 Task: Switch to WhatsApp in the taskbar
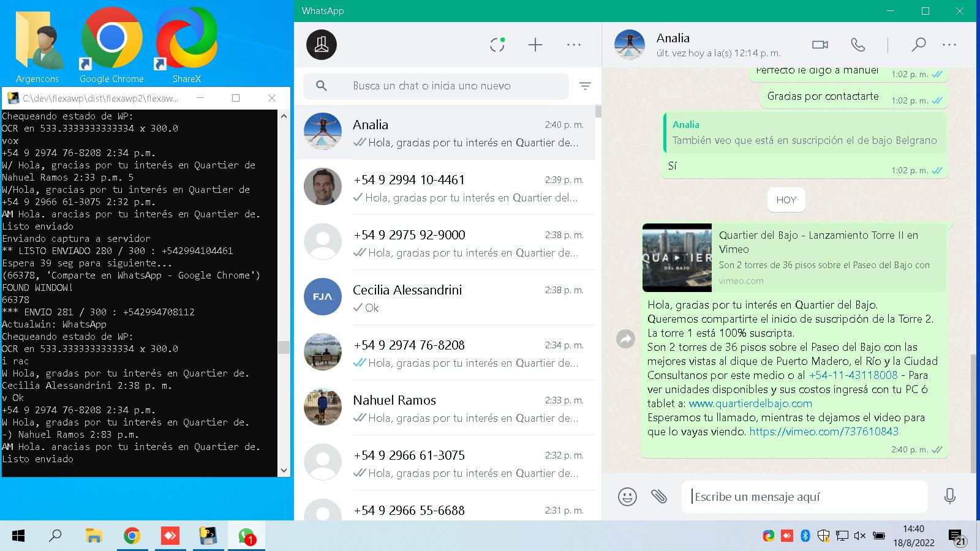pos(247,536)
